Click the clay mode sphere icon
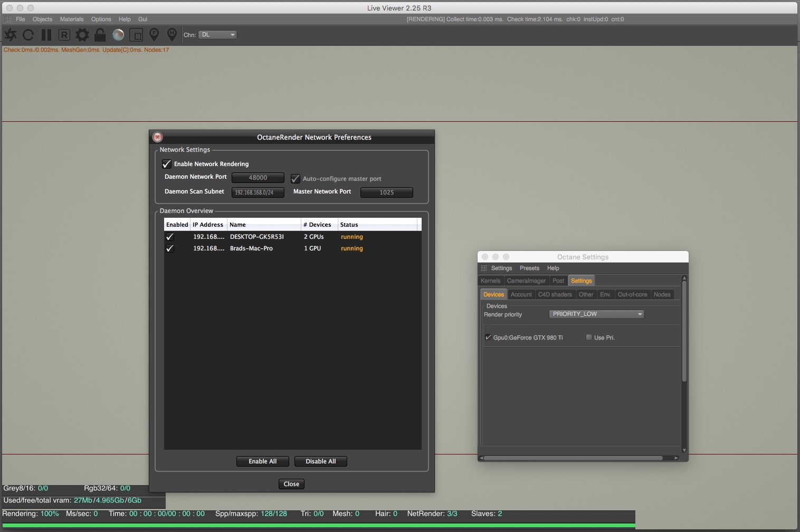 click(x=118, y=35)
